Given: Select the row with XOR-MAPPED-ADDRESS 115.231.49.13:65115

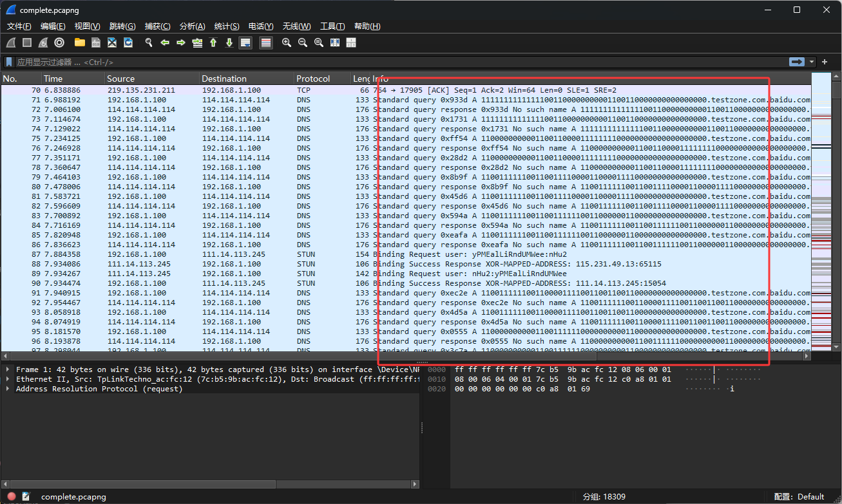Looking at the screenshot, I should [x=406, y=264].
